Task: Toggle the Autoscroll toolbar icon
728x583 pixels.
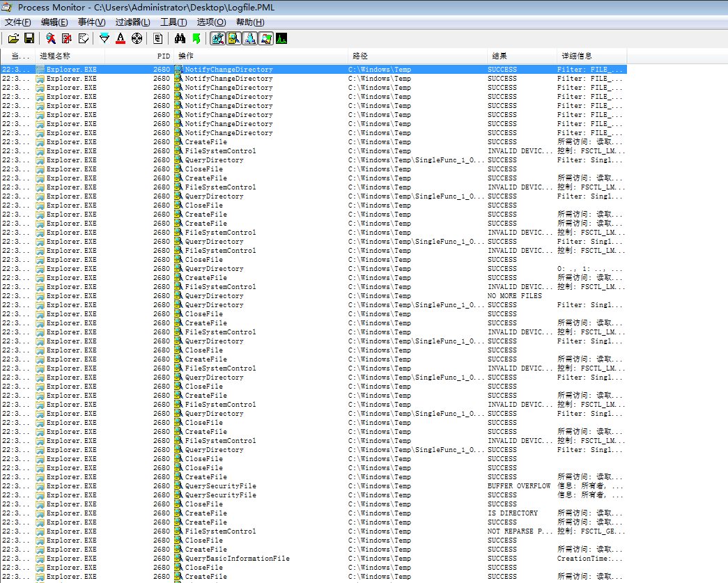Action: coord(67,38)
